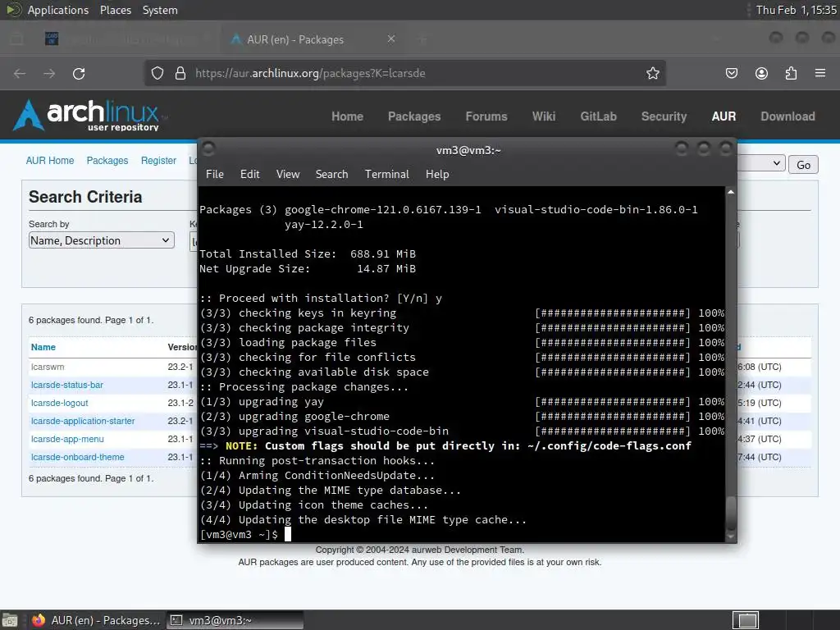Open the AUR nav link
Screen dimensions: 840x630
(724, 116)
